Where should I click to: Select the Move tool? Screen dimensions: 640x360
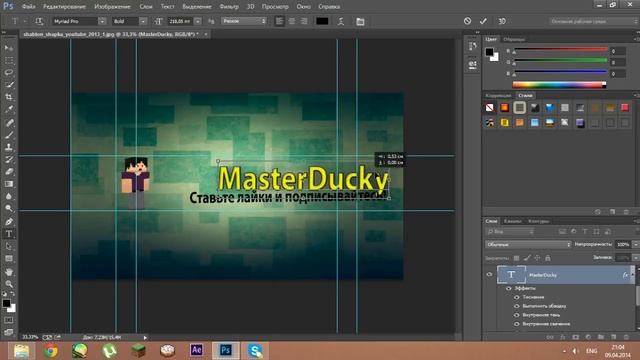coord(9,48)
